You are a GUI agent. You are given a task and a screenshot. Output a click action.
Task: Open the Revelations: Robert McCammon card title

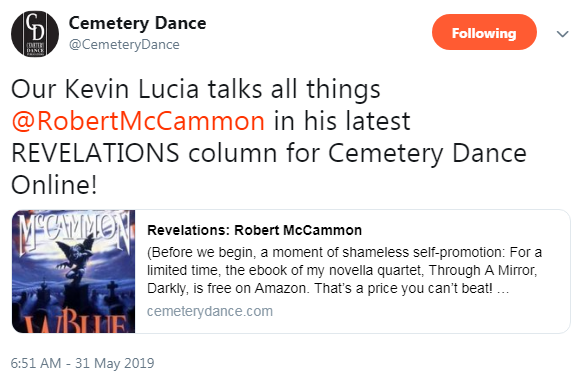254,230
